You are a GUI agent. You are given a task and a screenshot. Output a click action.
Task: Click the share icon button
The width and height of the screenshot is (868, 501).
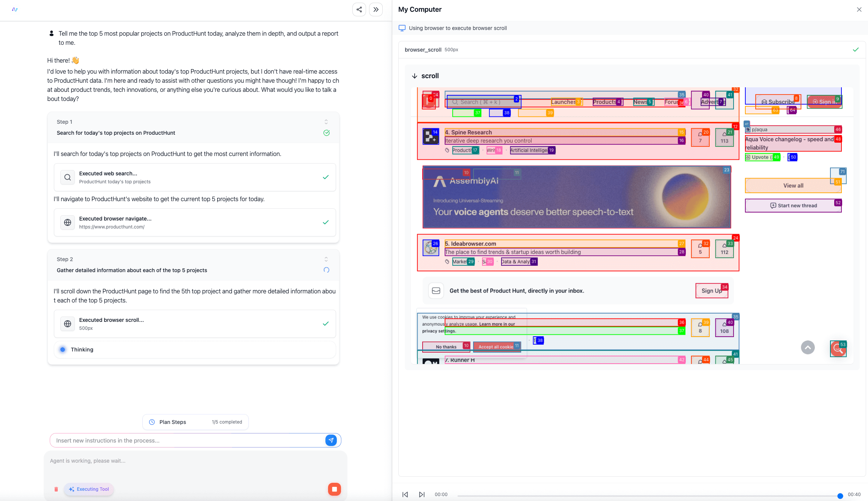click(x=359, y=9)
